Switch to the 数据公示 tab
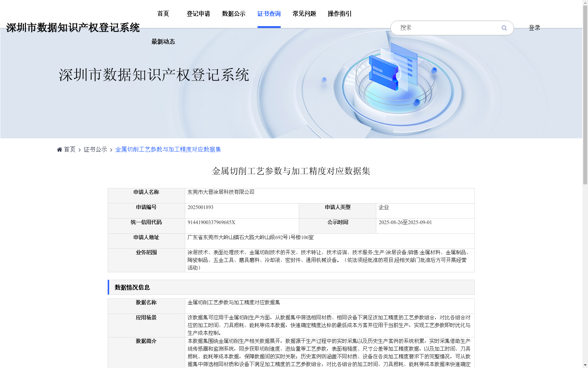588x368 pixels. pyautogui.click(x=233, y=14)
